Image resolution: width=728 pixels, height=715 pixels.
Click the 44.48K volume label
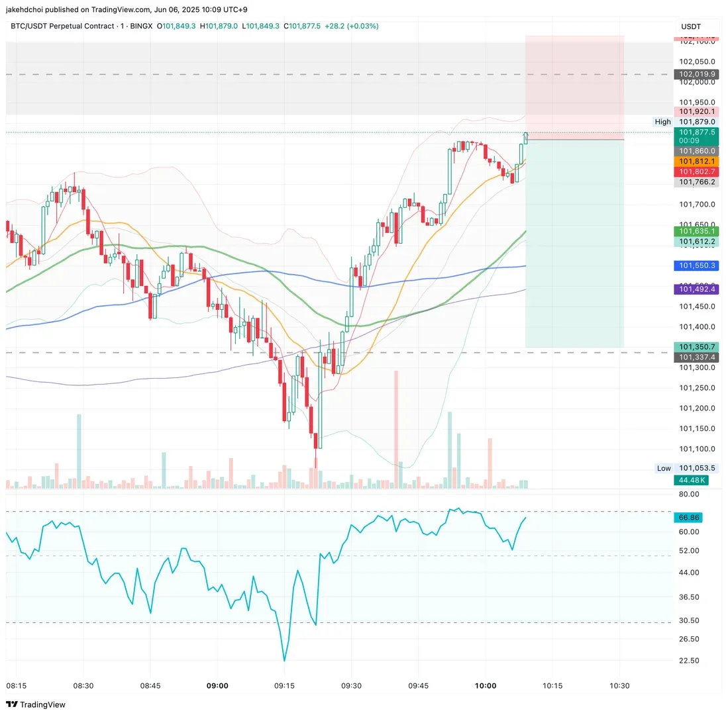pyautogui.click(x=692, y=480)
